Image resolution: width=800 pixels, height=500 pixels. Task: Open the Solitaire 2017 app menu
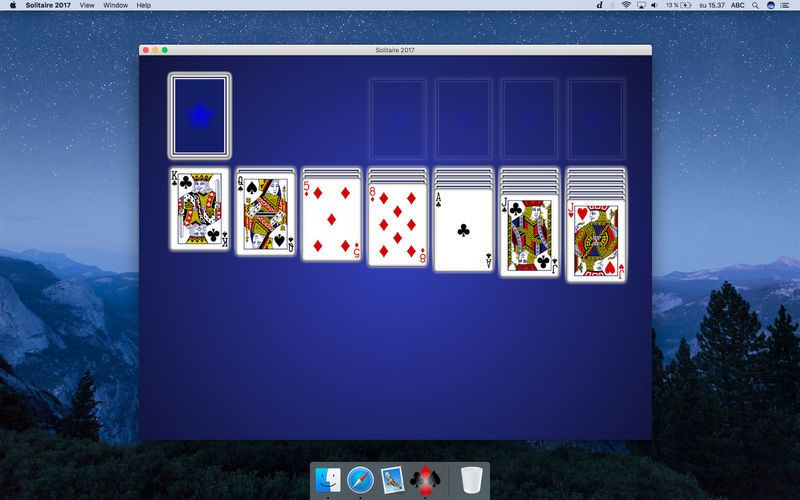(x=48, y=5)
